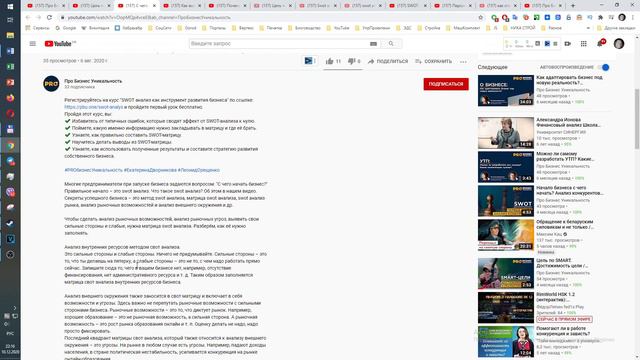Open the on-screen keyboard in the search box
Image resolution: width=640 pixels, height=360 pixels.
(x=373, y=44)
